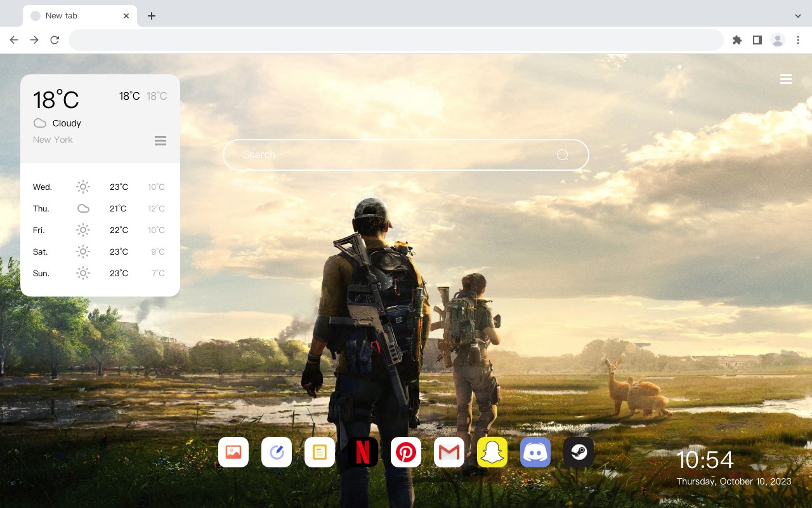Focus the browser address bar
812x508 pixels.
tap(396, 40)
